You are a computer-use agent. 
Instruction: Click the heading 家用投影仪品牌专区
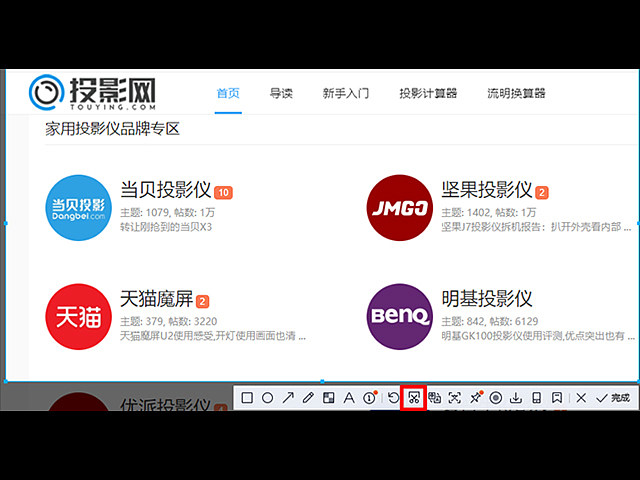tap(112, 129)
